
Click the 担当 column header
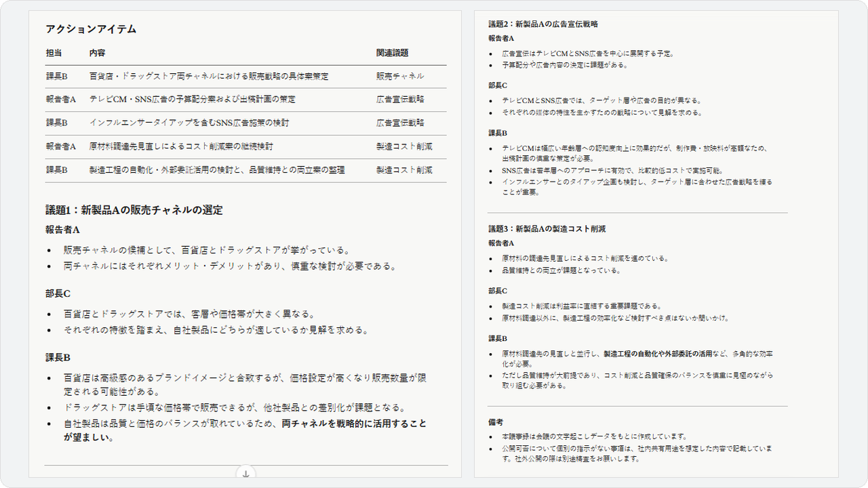pos(54,53)
